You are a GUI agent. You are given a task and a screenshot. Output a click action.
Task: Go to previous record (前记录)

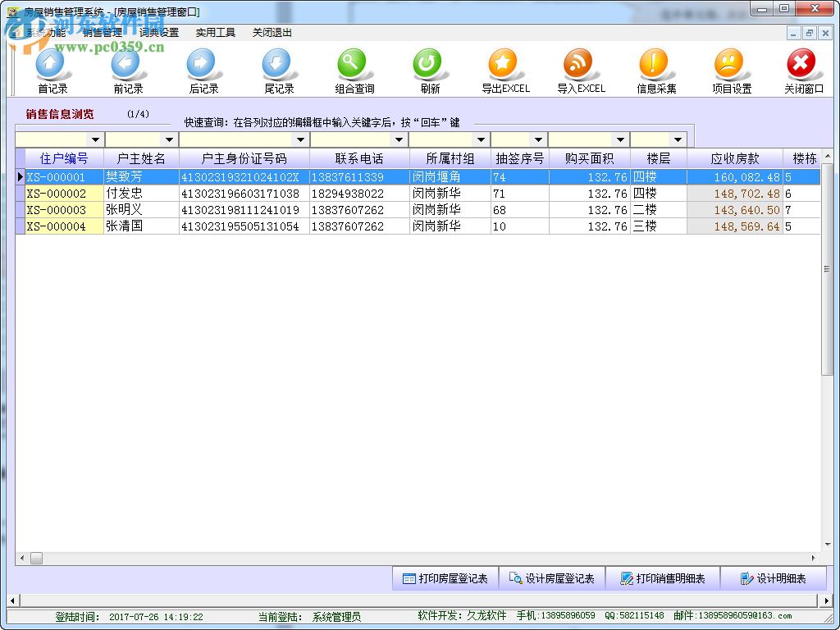pos(128,71)
